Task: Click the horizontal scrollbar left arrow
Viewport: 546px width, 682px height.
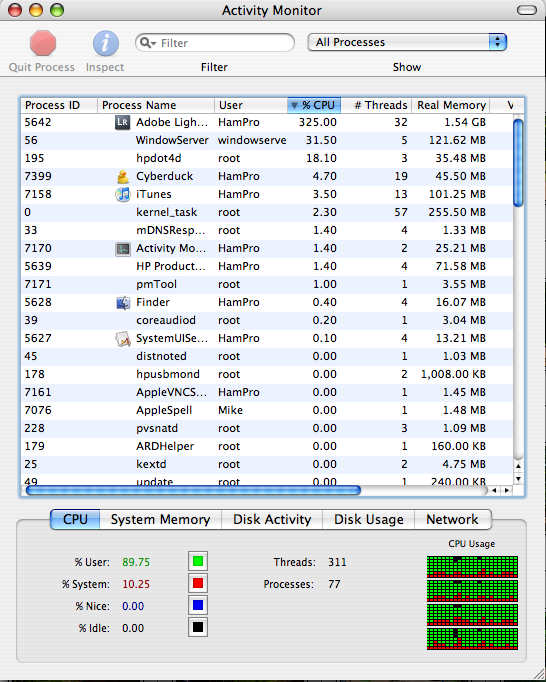Action: click(494, 491)
